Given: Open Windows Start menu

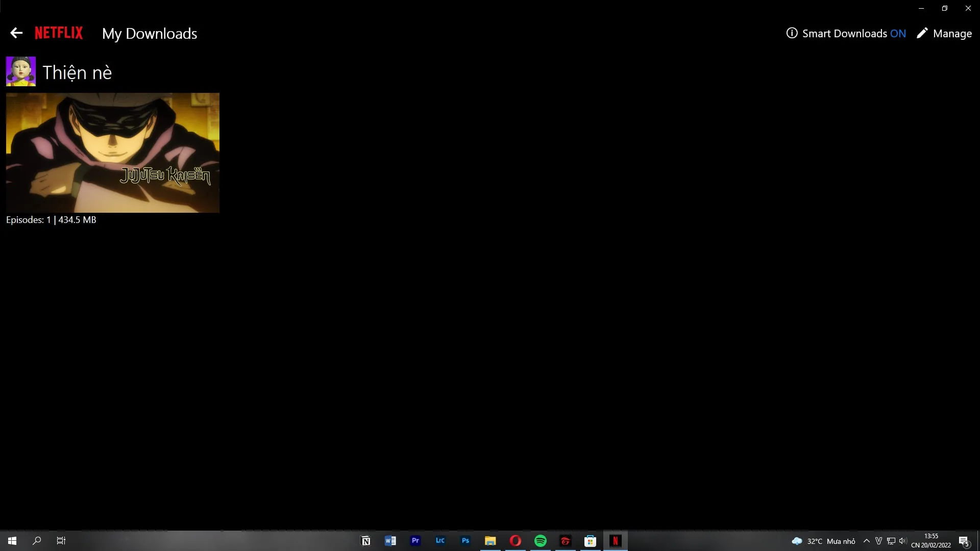Looking at the screenshot, I should 12,541.
